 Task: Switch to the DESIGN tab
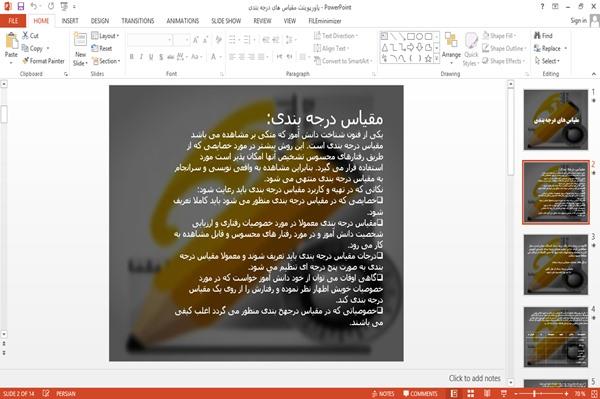click(100, 21)
